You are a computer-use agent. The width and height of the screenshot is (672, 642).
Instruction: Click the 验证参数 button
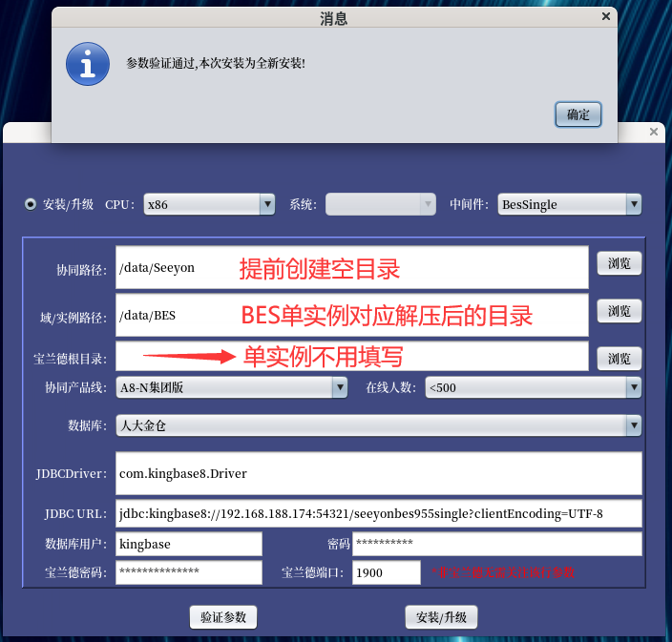click(223, 617)
